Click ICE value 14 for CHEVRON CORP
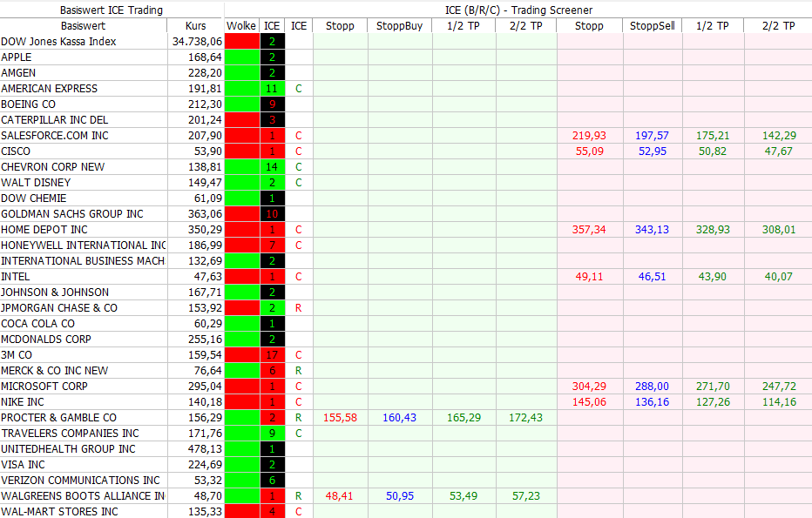Viewport: 812px width, 518px height. pyautogui.click(x=272, y=167)
